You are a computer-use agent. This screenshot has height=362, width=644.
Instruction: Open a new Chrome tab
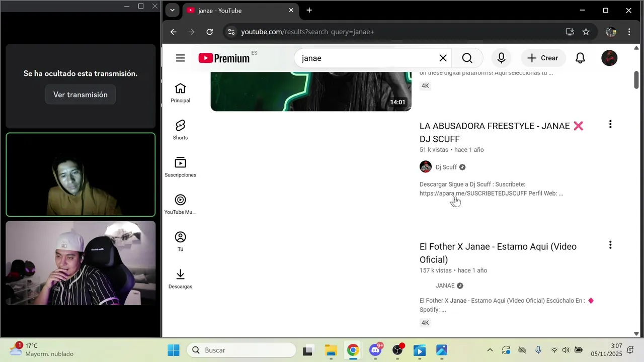click(309, 10)
